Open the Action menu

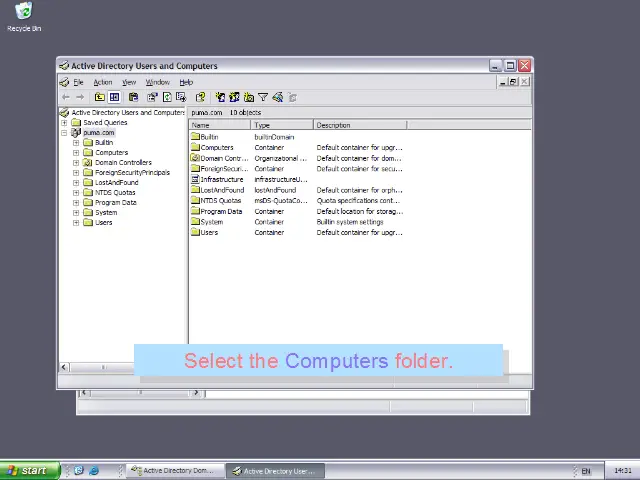103,82
